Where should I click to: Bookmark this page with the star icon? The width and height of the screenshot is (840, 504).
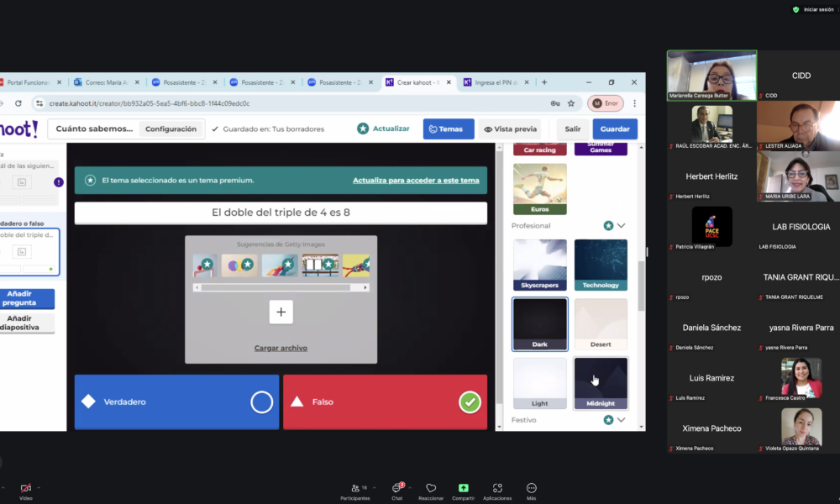pyautogui.click(x=571, y=103)
